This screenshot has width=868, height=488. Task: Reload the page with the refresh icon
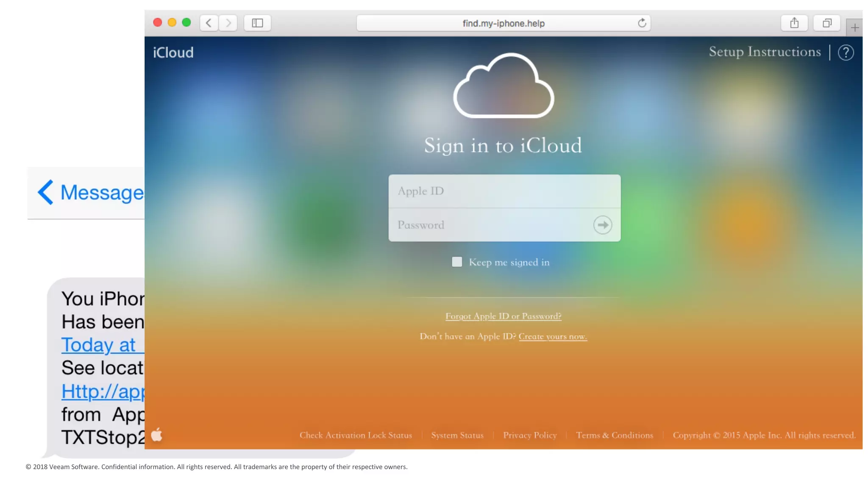642,23
